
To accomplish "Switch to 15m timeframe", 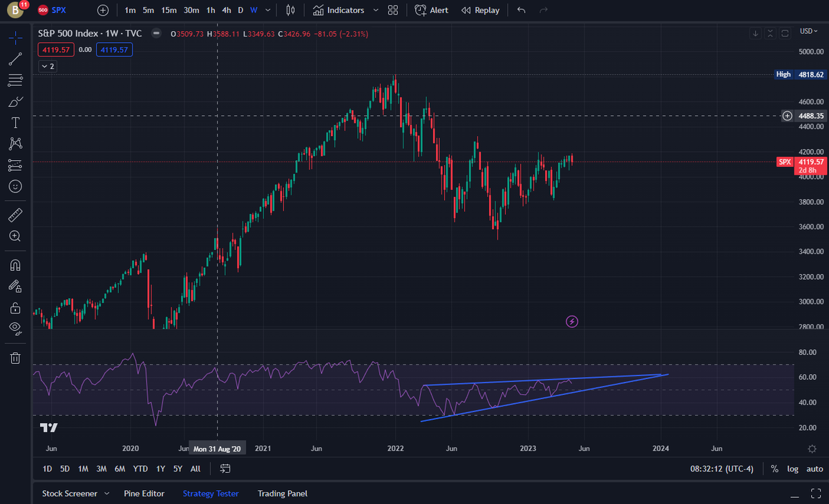I will 169,10.
